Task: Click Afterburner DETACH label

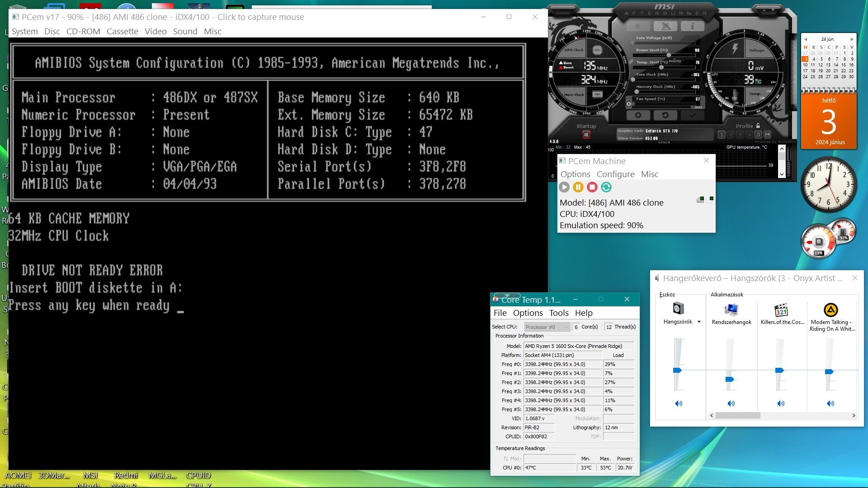Action: [x=664, y=142]
